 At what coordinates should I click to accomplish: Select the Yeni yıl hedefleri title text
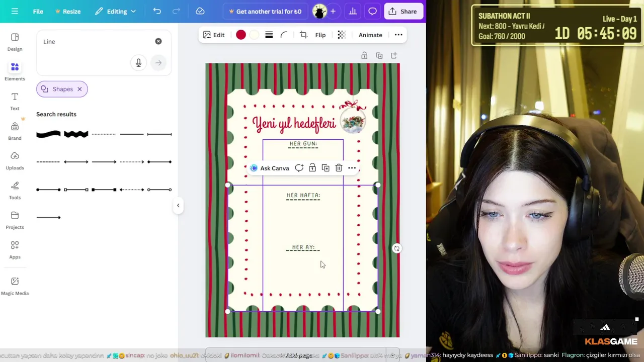tap(294, 124)
